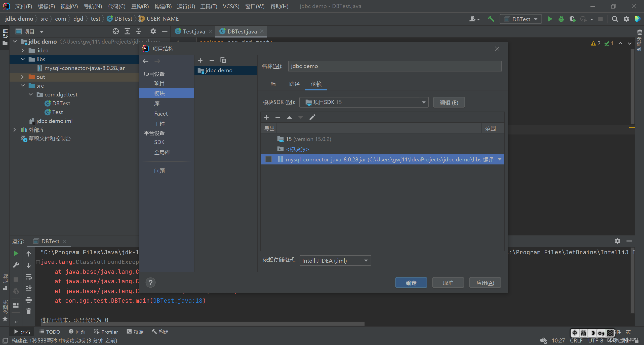Click the green Run button in toolbar
The width and height of the screenshot is (644, 345).
click(550, 19)
